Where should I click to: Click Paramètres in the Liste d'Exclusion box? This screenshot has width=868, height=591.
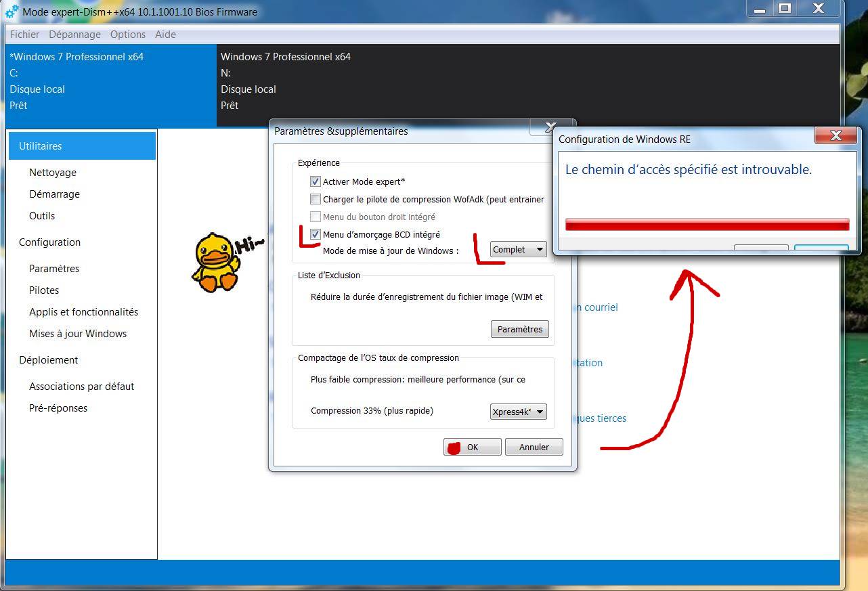tap(519, 329)
